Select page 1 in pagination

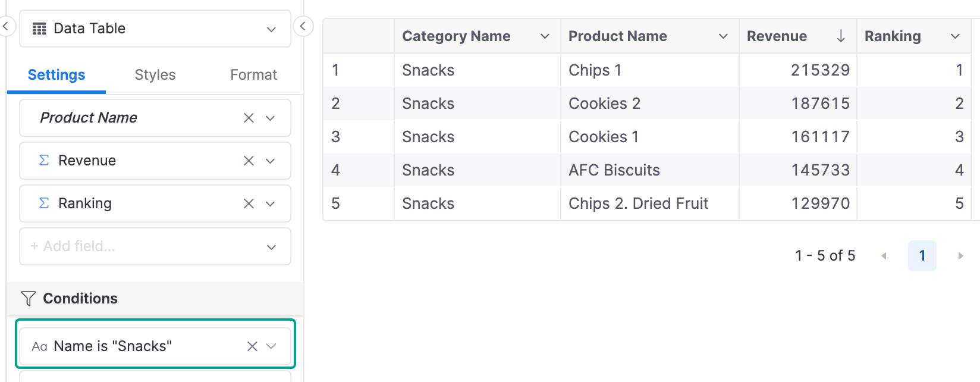(x=922, y=256)
